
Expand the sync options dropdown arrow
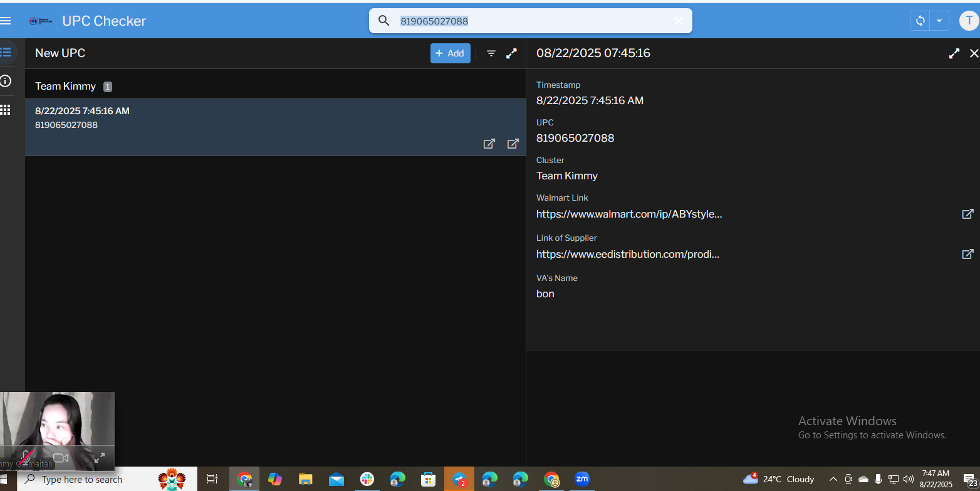click(939, 21)
